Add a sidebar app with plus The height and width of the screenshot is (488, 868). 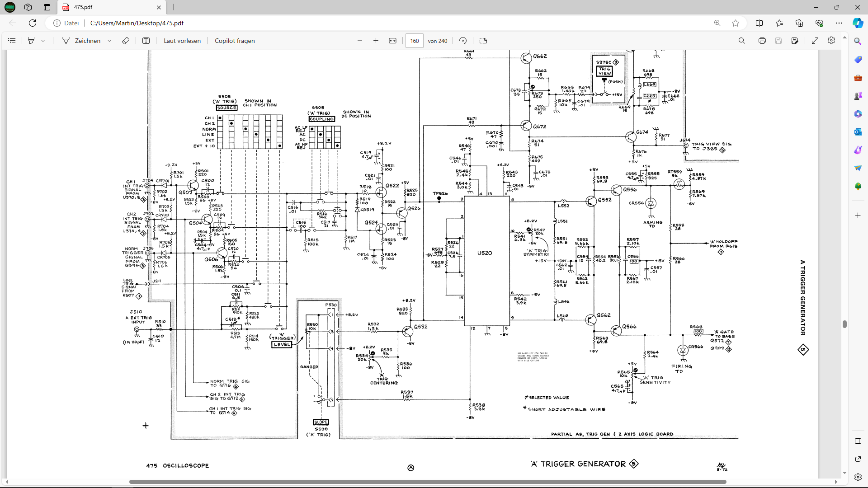[858, 216]
